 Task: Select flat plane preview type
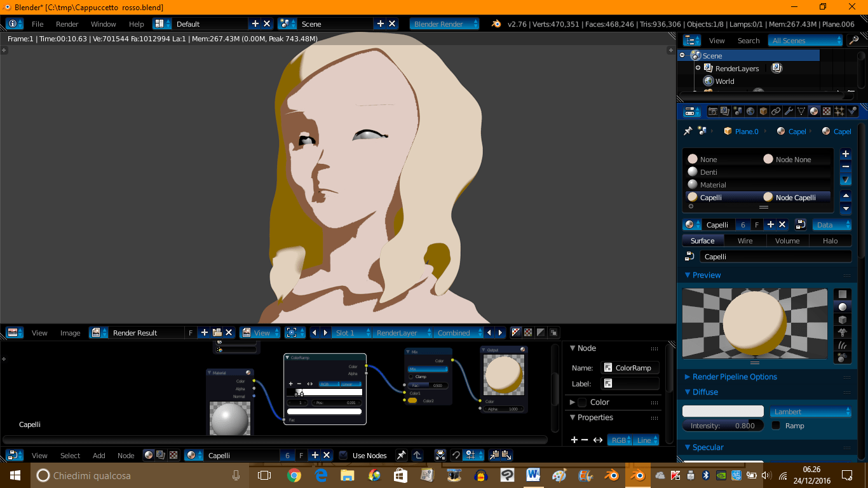pyautogui.click(x=843, y=294)
